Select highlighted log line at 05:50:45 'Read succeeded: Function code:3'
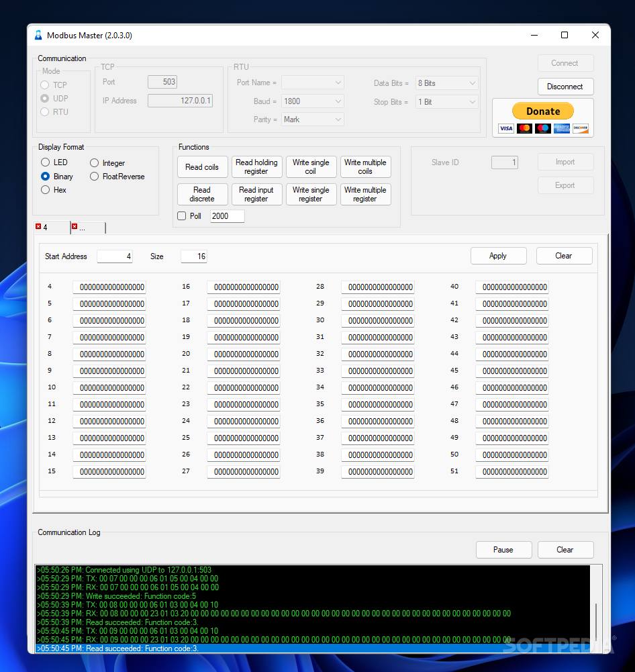The image size is (635, 672). click(x=312, y=649)
